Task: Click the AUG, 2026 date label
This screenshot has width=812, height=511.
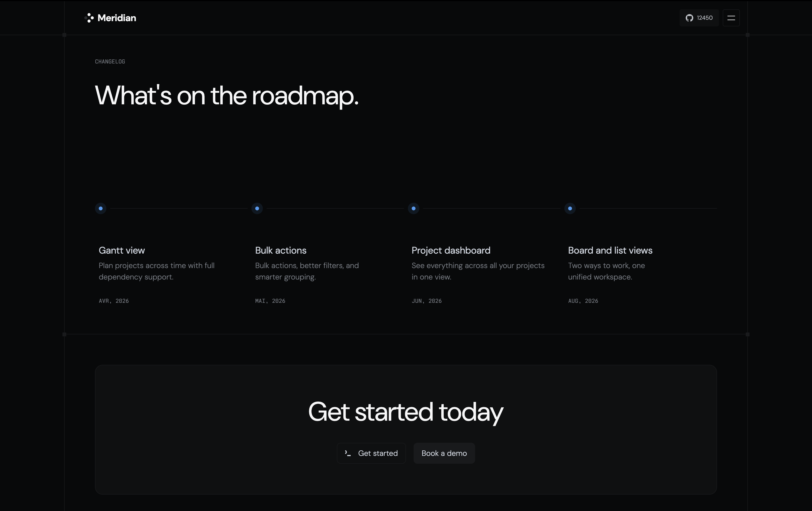Action: point(583,301)
